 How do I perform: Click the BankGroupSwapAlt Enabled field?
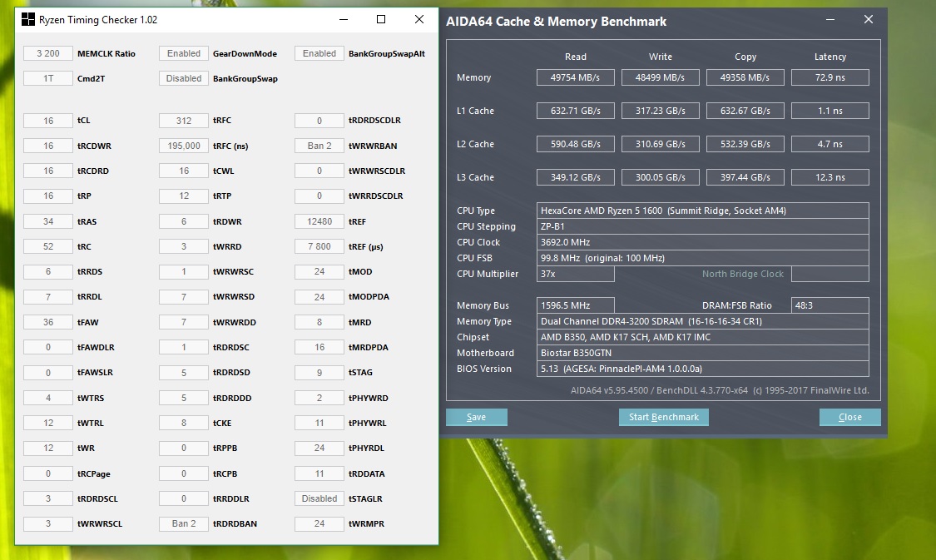(x=319, y=53)
